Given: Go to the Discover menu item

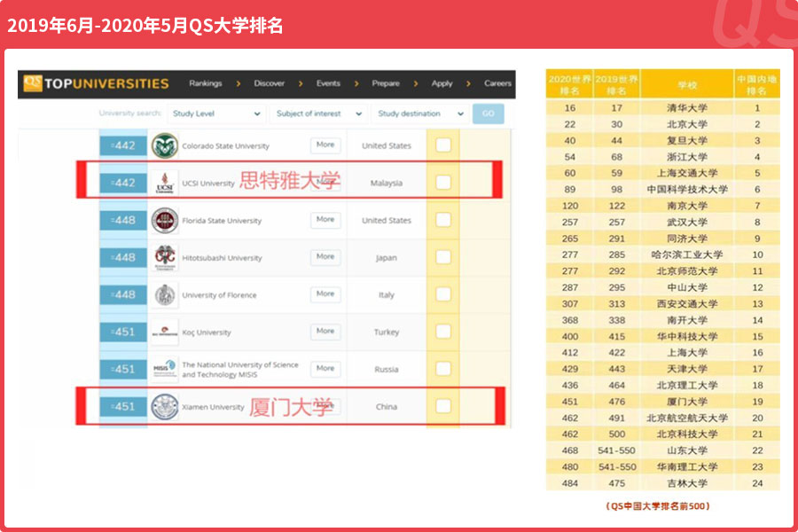Looking at the screenshot, I should 270,83.
